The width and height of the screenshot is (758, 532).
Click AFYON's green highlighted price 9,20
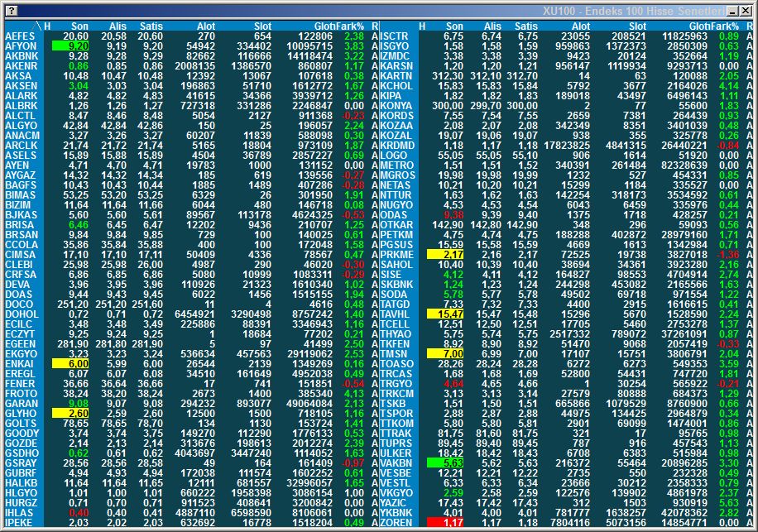coord(70,46)
